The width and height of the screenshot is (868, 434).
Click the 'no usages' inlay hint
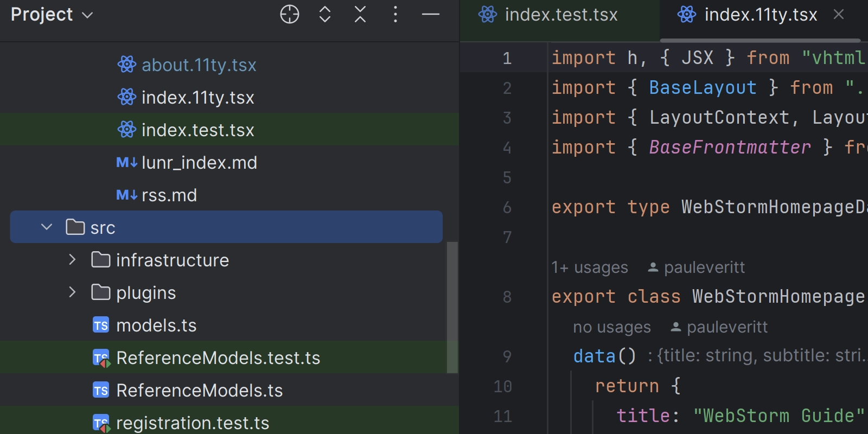coord(612,327)
